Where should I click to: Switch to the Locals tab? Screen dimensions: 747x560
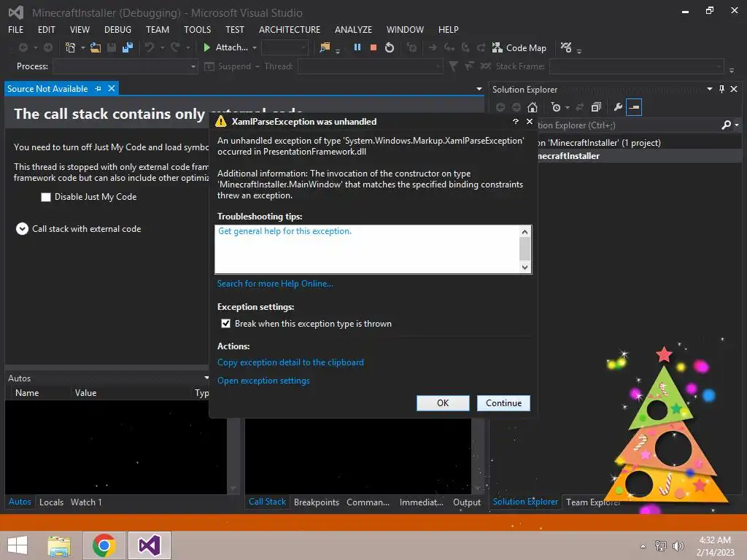click(51, 502)
